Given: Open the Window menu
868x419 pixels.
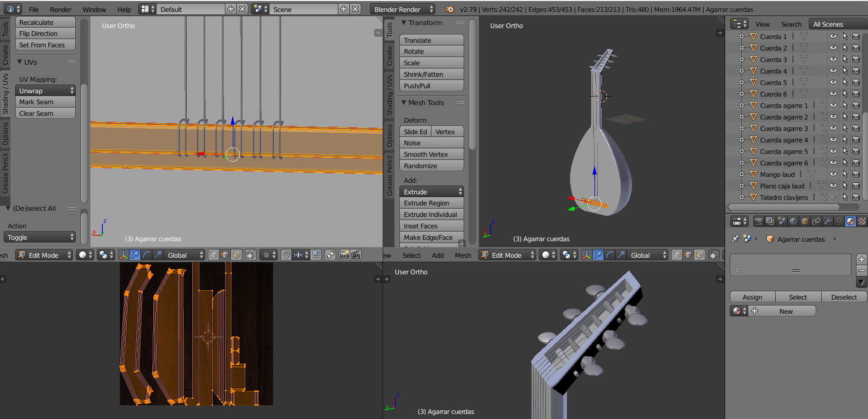Looking at the screenshot, I should coord(94,9).
